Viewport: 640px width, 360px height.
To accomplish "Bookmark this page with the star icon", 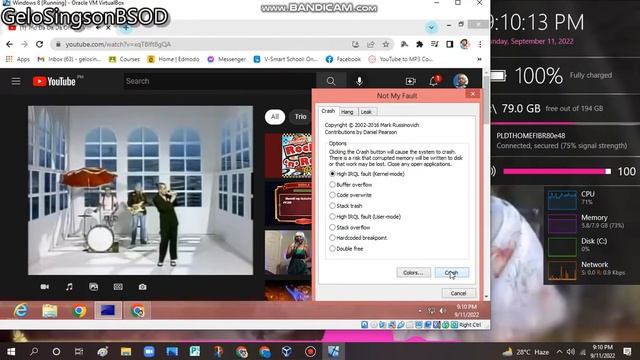I will point(386,44).
